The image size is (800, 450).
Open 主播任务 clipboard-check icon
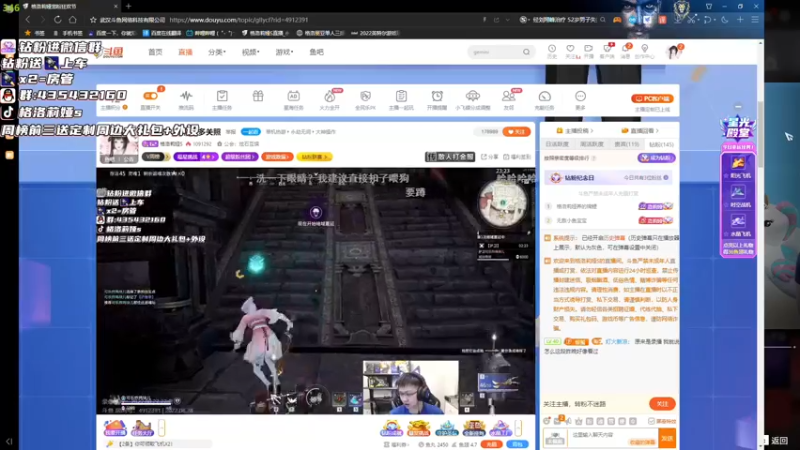[x=222, y=96]
